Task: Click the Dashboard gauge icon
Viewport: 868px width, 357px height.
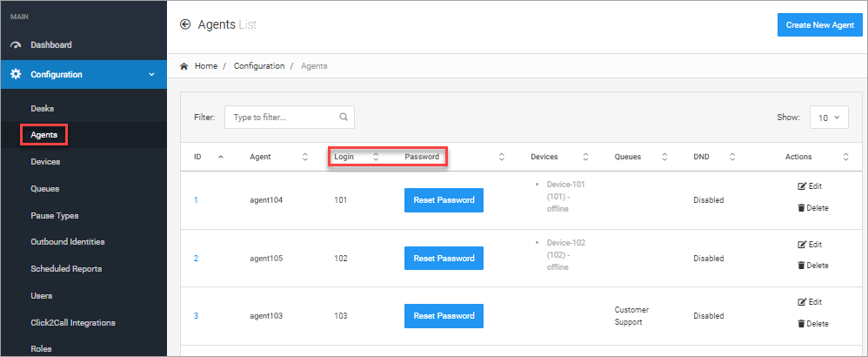Action: pyautogui.click(x=16, y=45)
